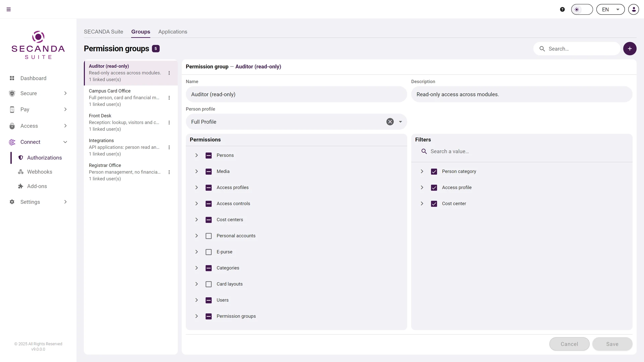
Task: Switch to the Applications tab
Action: coord(173,32)
